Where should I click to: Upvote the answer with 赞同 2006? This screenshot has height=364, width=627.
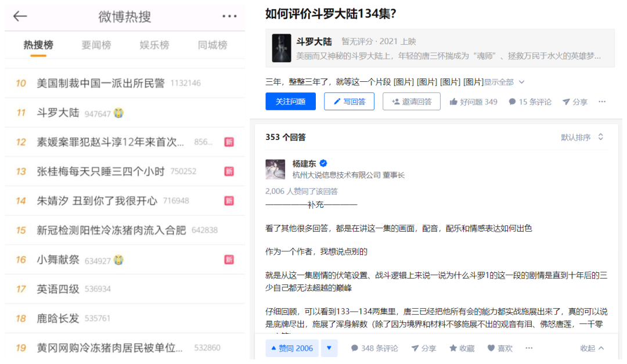coord(292,348)
